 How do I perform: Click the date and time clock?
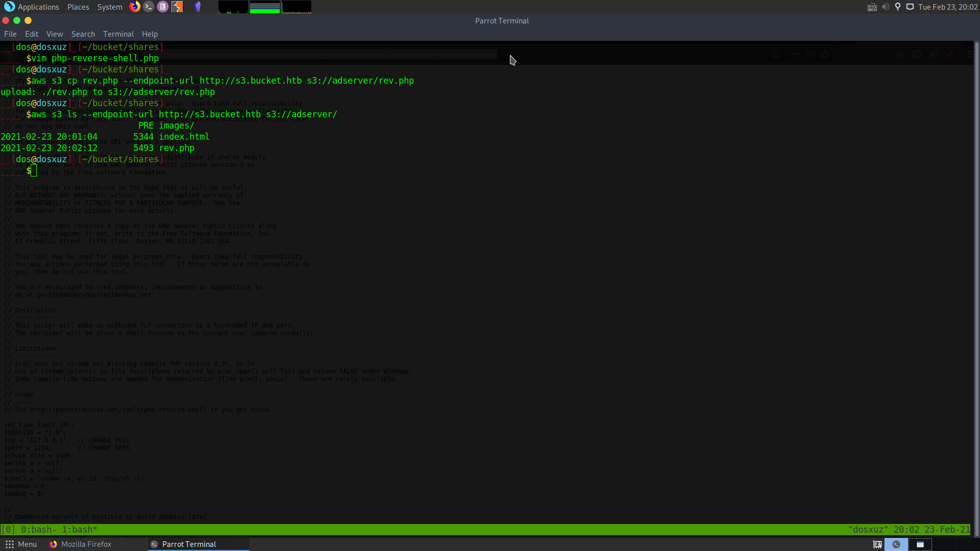pos(947,7)
